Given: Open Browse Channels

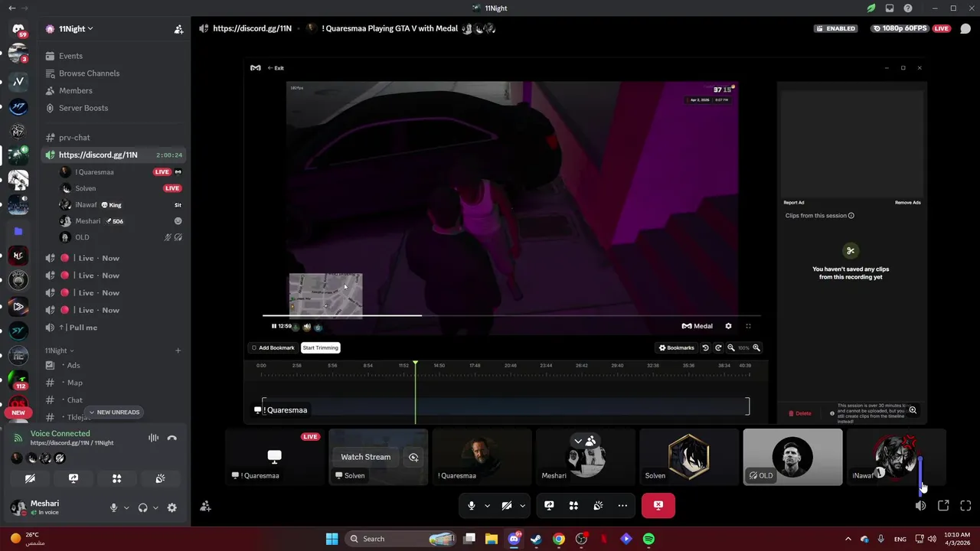Looking at the screenshot, I should click(x=115, y=73).
